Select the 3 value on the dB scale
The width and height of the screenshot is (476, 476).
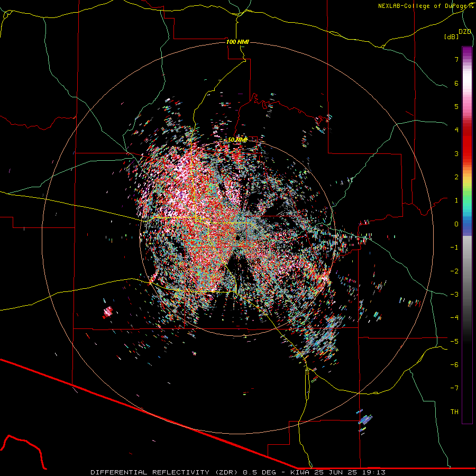pos(456,153)
